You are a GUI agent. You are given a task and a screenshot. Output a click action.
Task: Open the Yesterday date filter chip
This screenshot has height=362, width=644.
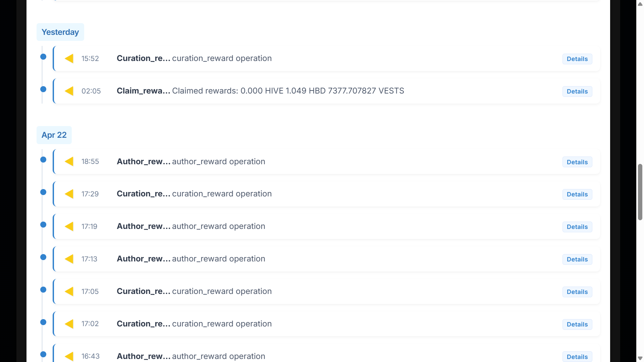pyautogui.click(x=60, y=32)
